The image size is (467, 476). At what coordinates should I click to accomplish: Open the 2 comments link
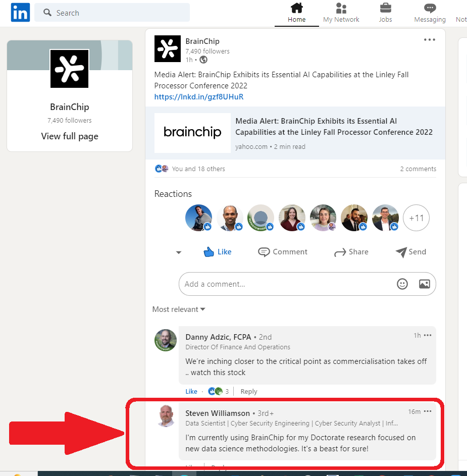[x=418, y=169]
